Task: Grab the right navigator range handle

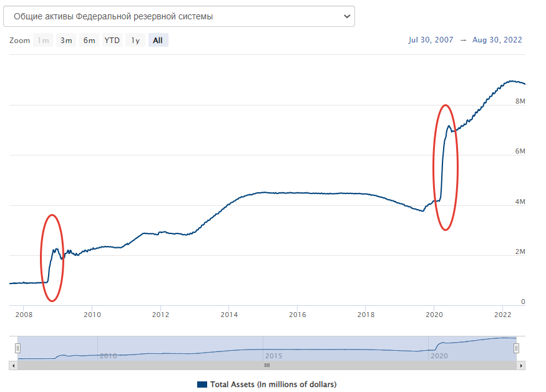Action: pos(516,348)
